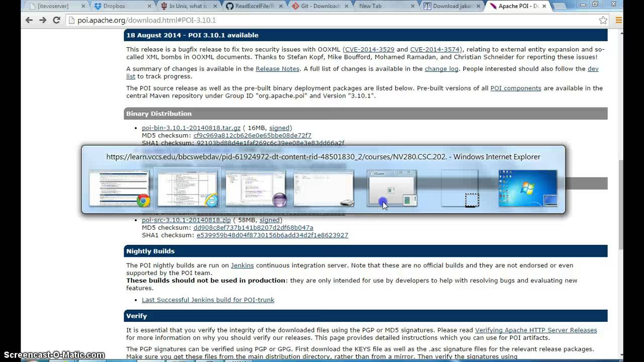Switch to the Internet Explorer window thumbnail
Screen dimensions: 644x362
(x=188, y=189)
